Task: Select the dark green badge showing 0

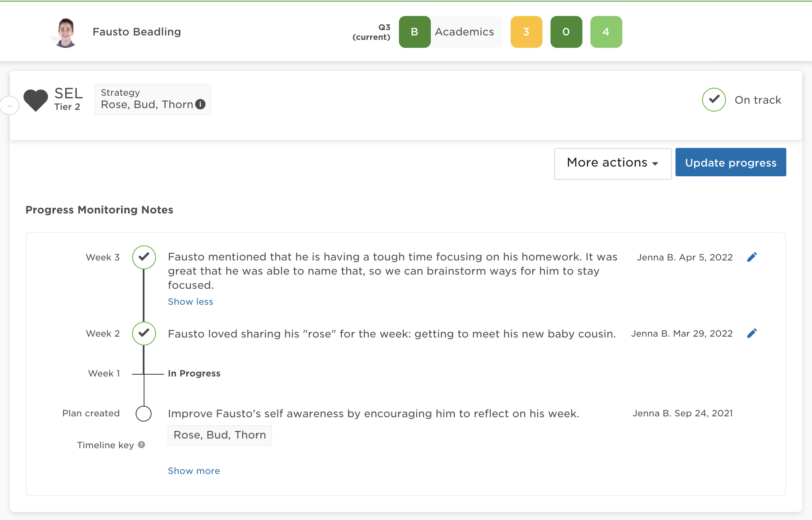Action: pos(566,31)
